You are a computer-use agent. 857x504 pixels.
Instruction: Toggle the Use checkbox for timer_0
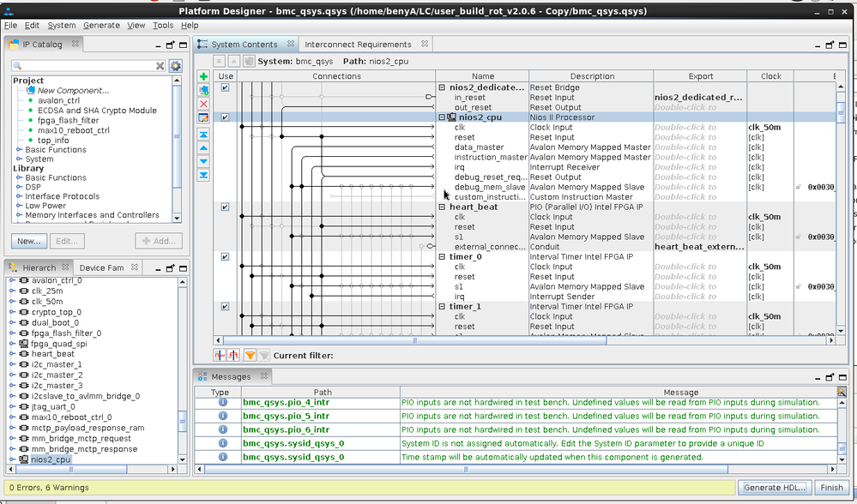[x=225, y=256]
